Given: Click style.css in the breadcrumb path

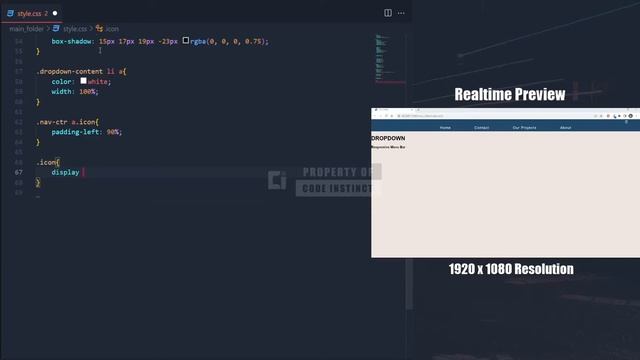Looking at the screenshot, I should pos(75,29).
